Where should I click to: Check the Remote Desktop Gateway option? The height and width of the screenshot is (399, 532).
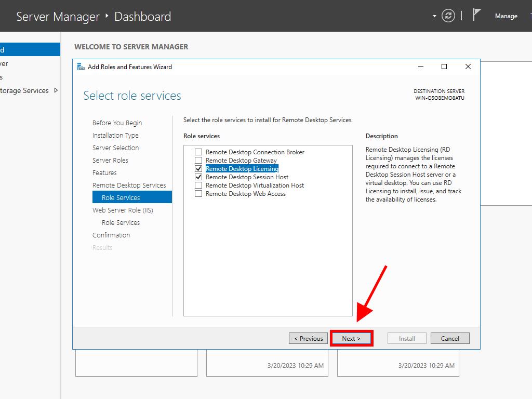[x=198, y=161]
